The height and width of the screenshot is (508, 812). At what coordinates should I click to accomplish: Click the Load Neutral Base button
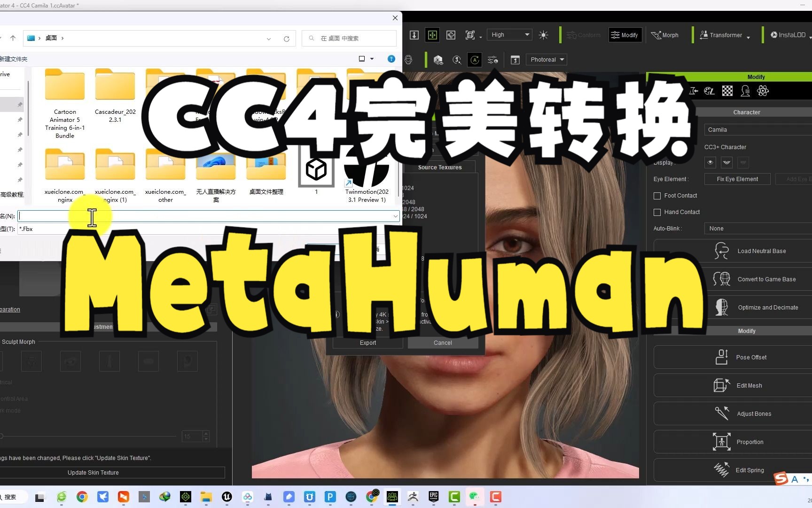733,251
